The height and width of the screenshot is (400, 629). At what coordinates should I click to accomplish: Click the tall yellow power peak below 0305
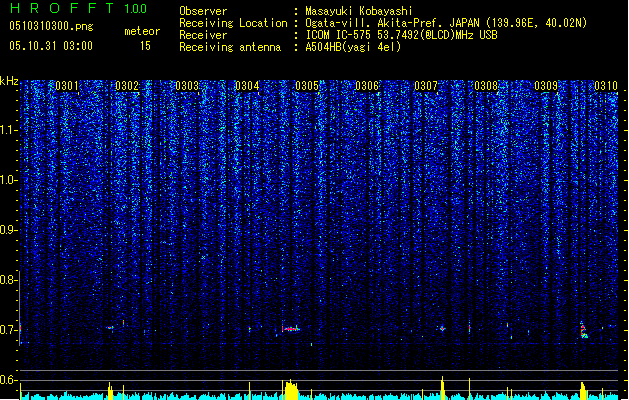click(291, 389)
